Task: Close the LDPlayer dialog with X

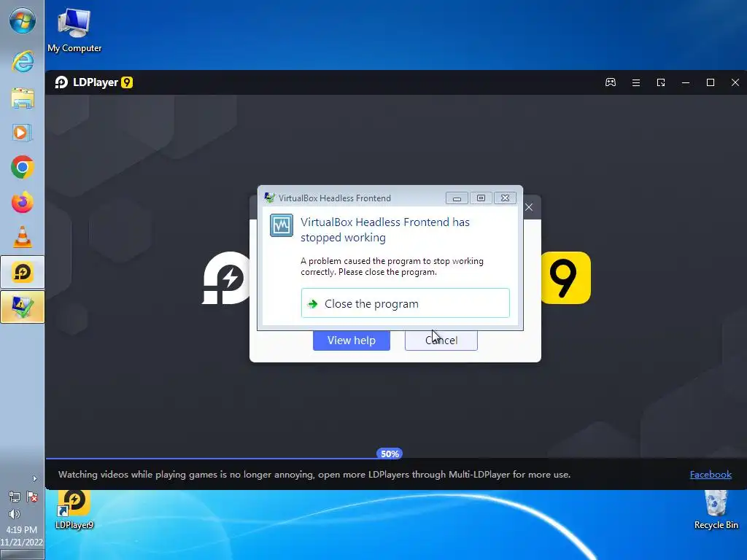Action: pos(529,207)
